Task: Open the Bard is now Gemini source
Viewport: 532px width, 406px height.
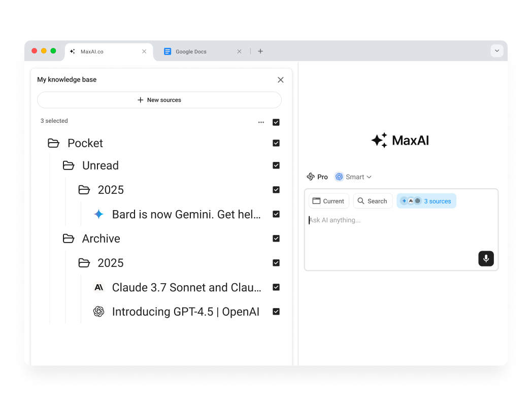Action: (x=186, y=214)
